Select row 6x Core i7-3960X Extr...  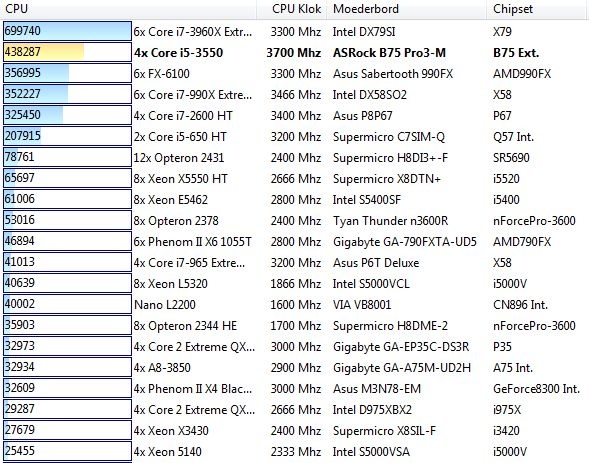click(x=193, y=32)
